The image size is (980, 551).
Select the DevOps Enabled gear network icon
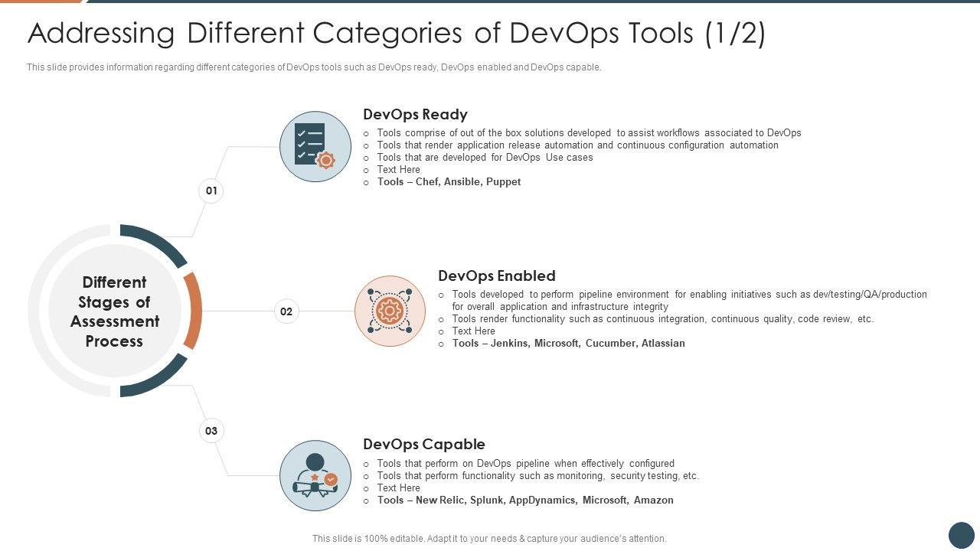[x=390, y=311]
